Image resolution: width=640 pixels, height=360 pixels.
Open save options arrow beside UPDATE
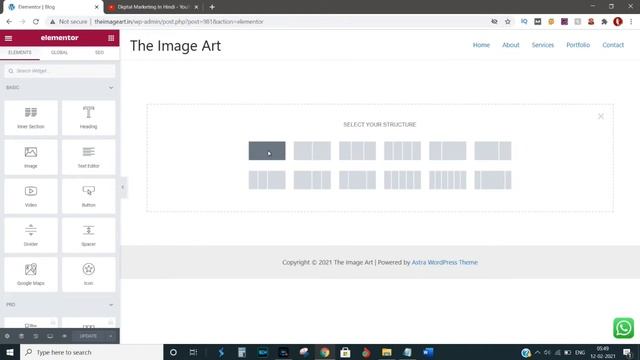[x=110, y=336]
